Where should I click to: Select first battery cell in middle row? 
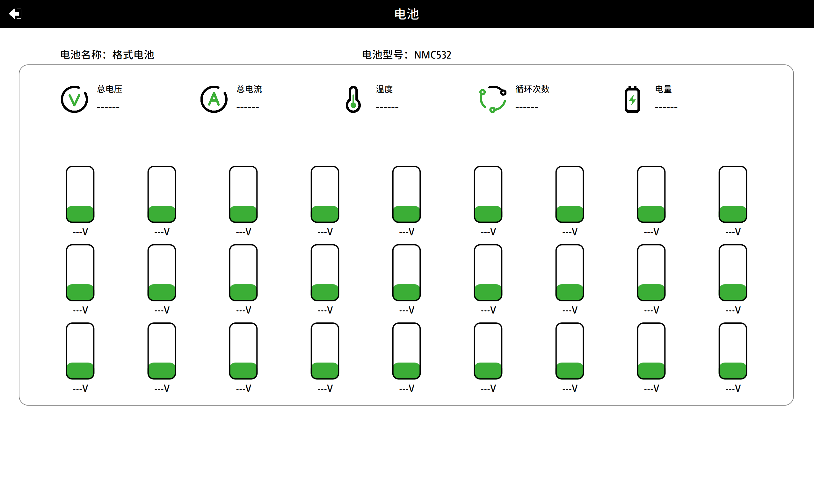click(80, 273)
